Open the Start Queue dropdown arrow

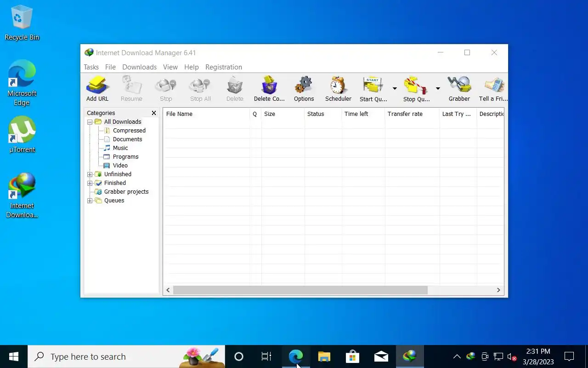point(395,88)
